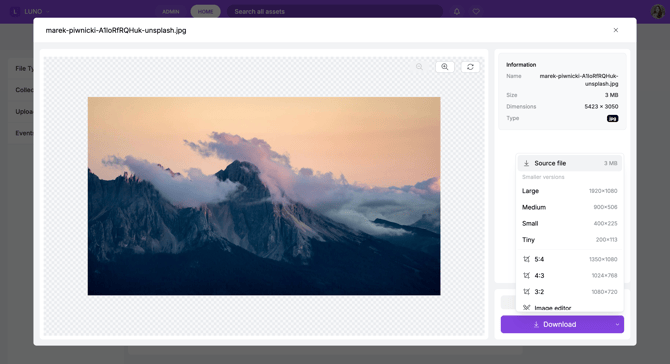Switch to the HOME tab
The image size is (670, 364).
pyautogui.click(x=206, y=12)
